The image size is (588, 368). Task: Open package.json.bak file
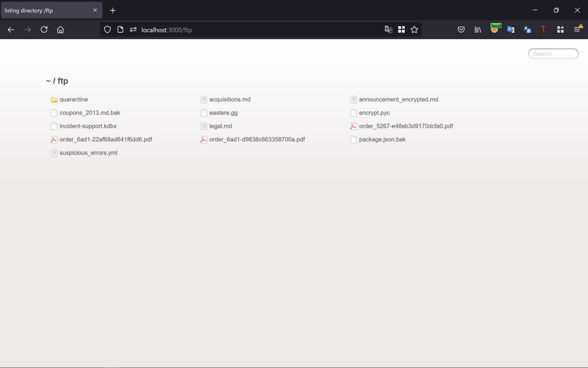[x=382, y=139]
